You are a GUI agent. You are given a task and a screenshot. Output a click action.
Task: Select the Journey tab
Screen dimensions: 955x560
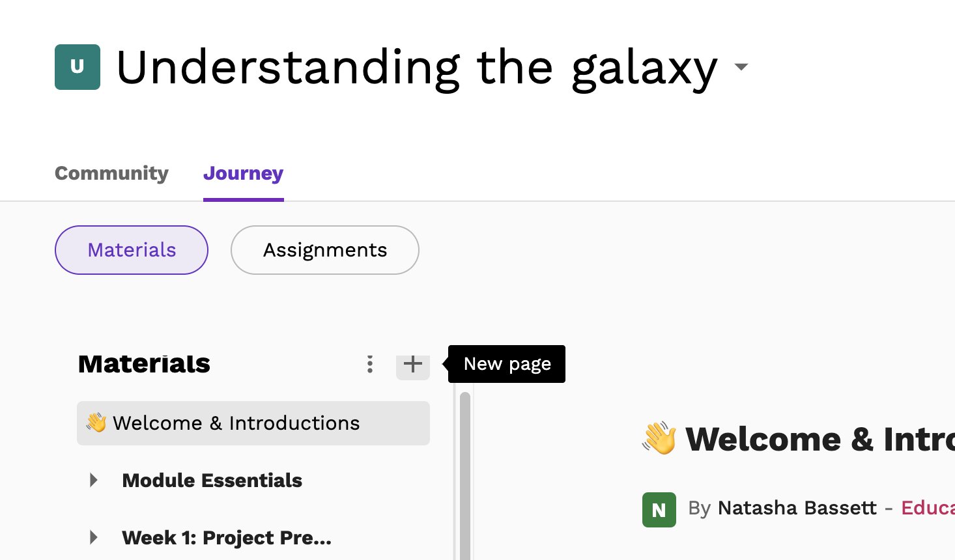click(243, 173)
